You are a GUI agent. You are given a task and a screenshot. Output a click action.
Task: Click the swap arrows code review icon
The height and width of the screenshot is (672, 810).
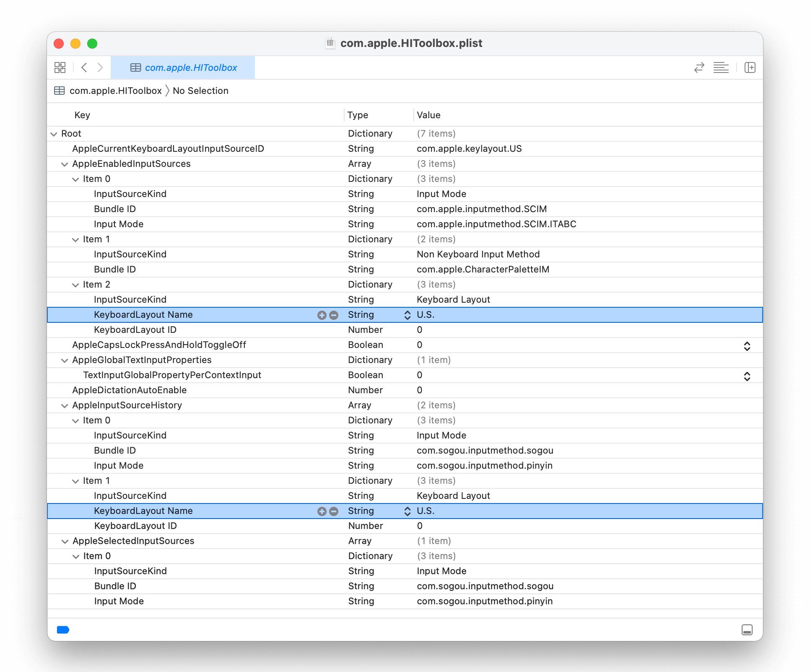click(699, 67)
